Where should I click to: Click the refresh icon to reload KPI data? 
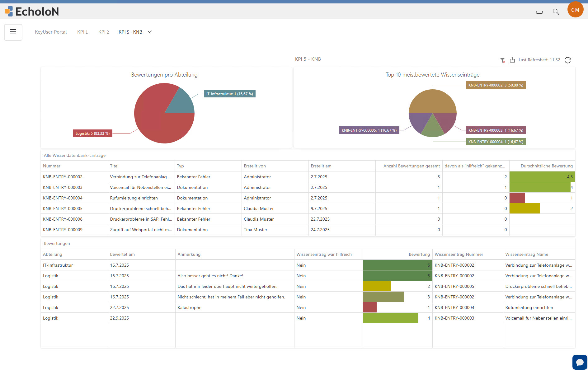[568, 60]
